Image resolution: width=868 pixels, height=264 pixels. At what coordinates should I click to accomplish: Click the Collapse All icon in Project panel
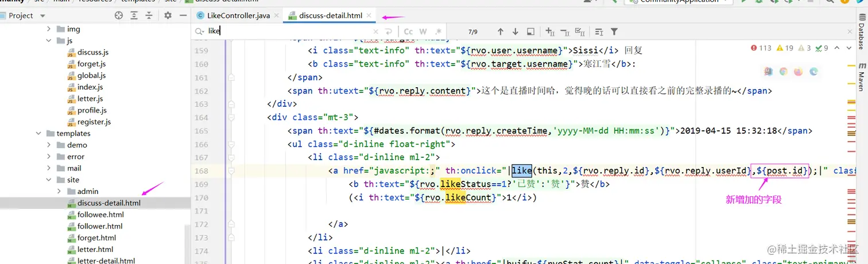[149, 15]
